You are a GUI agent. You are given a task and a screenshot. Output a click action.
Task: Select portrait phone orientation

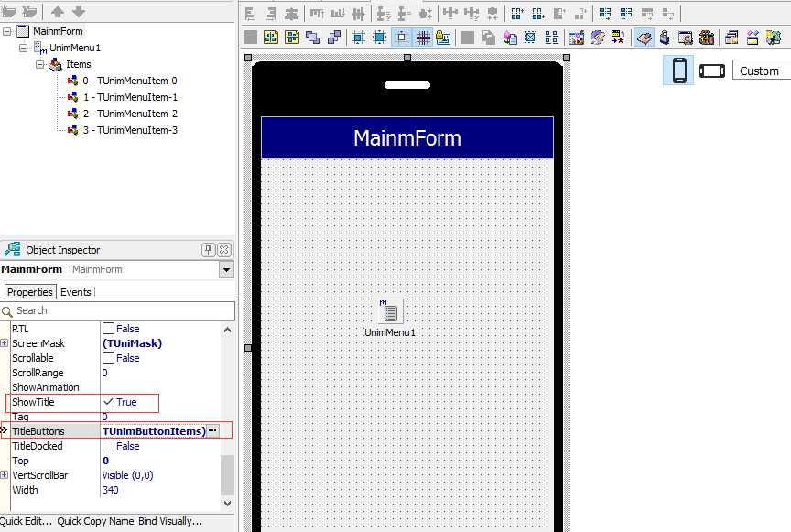point(679,71)
